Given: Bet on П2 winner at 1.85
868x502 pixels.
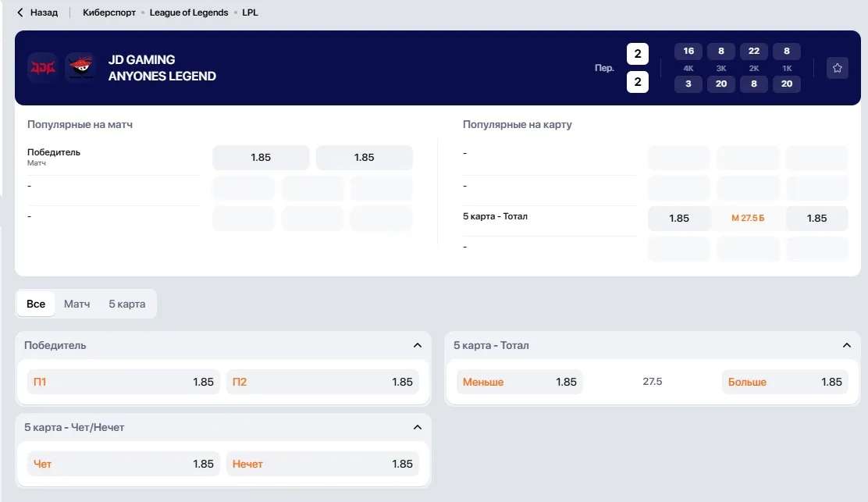Looking at the screenshot, I should point(322,382).
